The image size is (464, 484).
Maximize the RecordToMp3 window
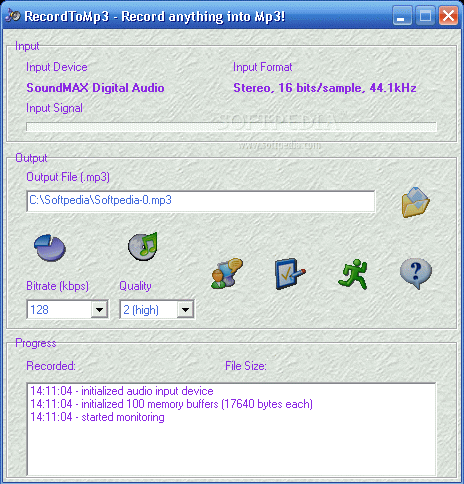coord(425,15)
